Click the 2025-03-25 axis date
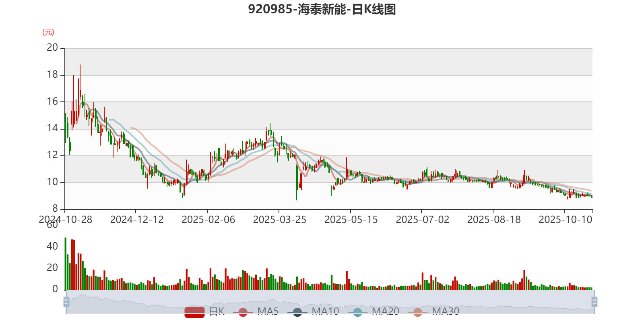Viewport: 644px width, 322px height. point(279,220)
